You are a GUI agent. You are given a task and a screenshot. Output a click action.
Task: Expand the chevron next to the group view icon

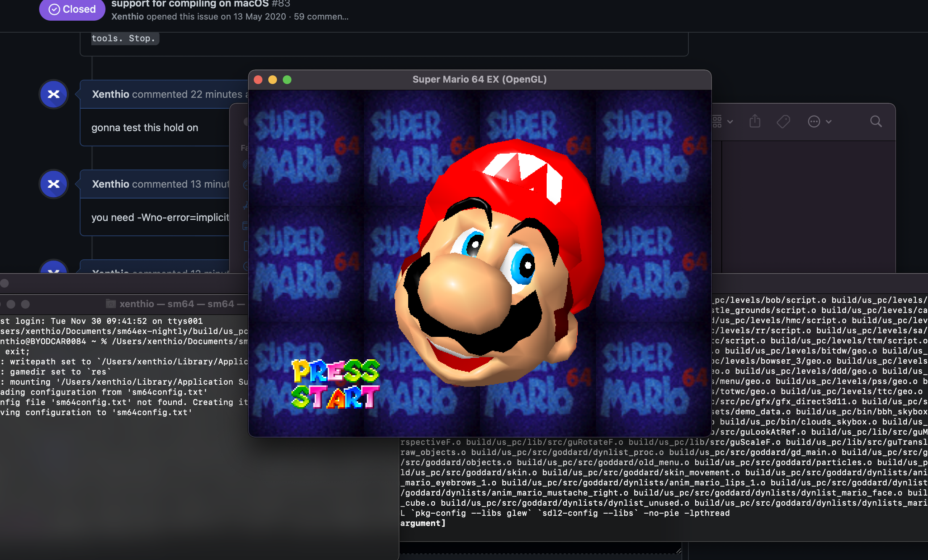click(731, 122)
